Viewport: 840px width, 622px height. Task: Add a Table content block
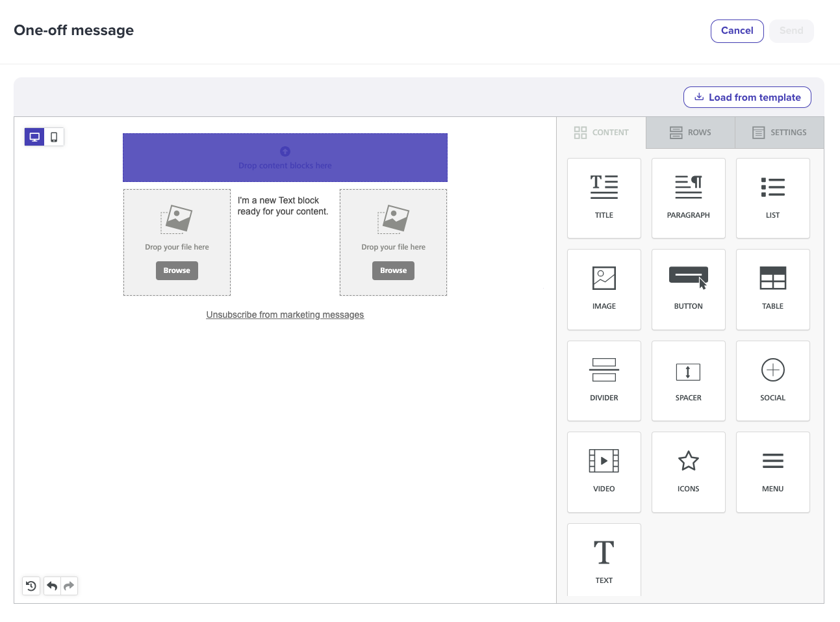773,289
